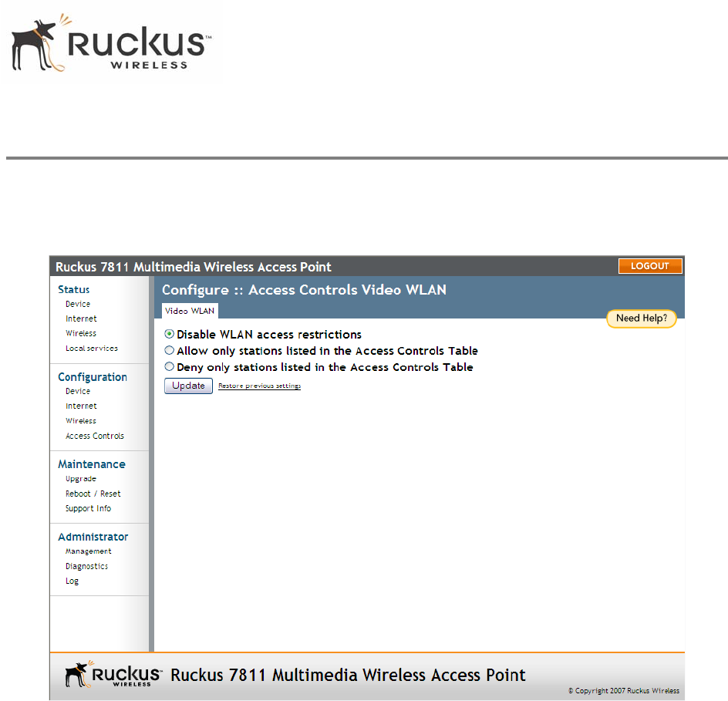Click the Administrator section heading
The image size is (728, 701).
[x=93, y=537]
